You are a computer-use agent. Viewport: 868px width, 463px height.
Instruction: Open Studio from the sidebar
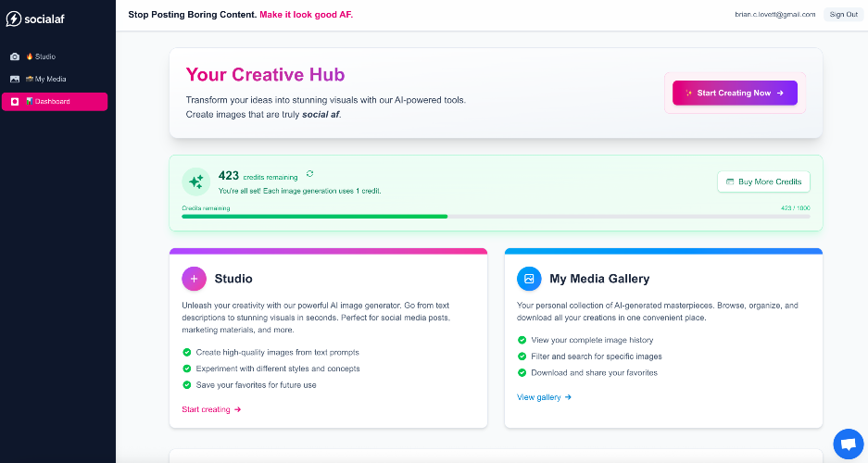(44, 56)
